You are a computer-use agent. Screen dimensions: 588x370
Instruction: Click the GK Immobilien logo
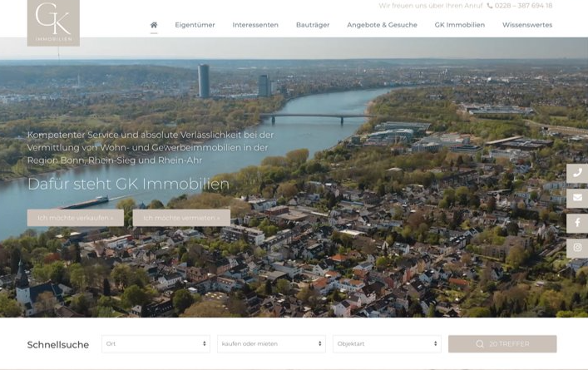point(53,22)
